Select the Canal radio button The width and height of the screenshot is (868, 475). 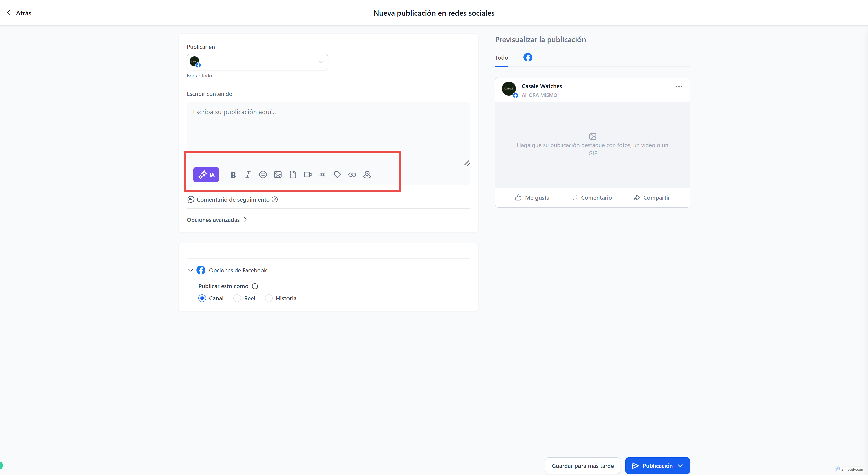point(202,298)
